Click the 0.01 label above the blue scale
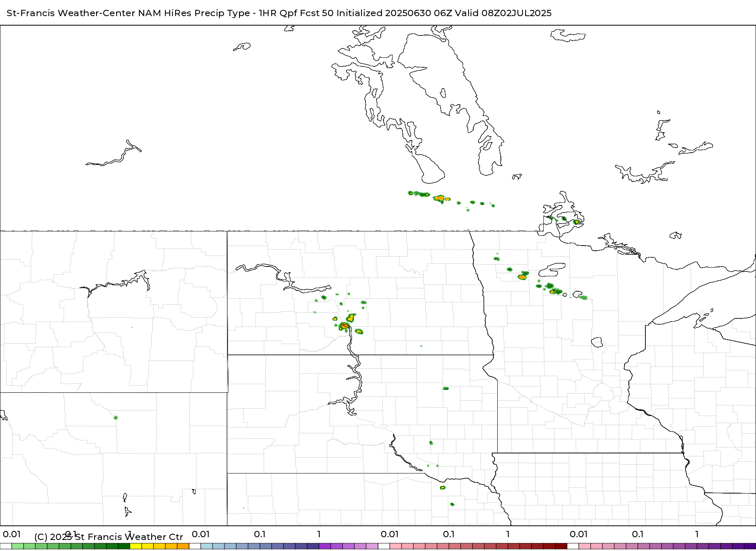756x551 pixels. pyautogui.click(x=200, y=534)
